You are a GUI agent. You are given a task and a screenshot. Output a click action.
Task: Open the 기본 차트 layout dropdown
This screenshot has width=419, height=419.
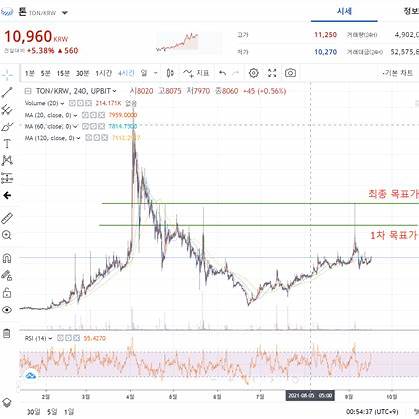398,73
